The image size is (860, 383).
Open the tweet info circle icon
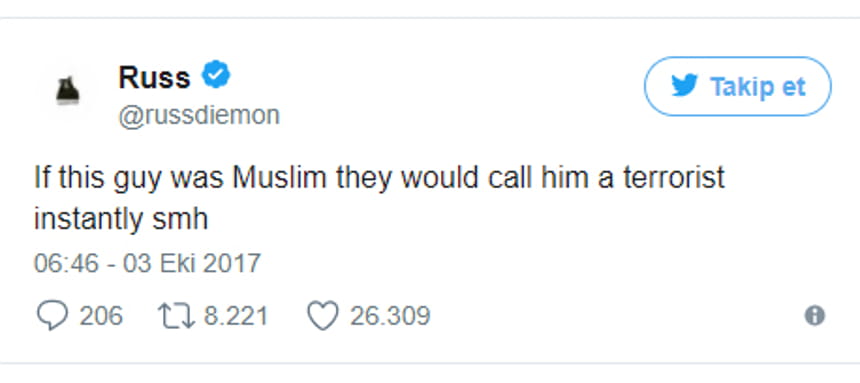pyautogui.click(x=814, y=316)
